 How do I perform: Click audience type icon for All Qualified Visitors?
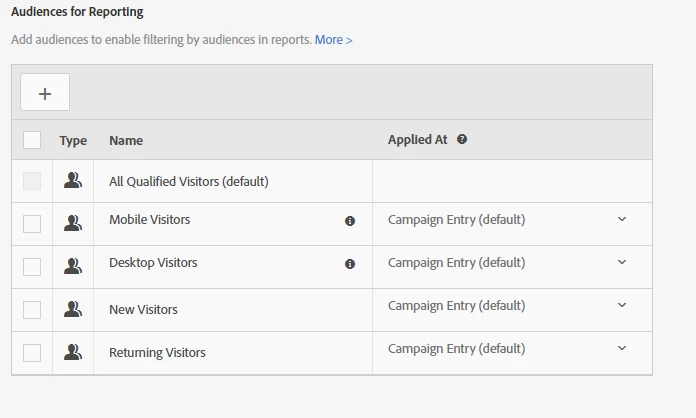pos(72,181)
